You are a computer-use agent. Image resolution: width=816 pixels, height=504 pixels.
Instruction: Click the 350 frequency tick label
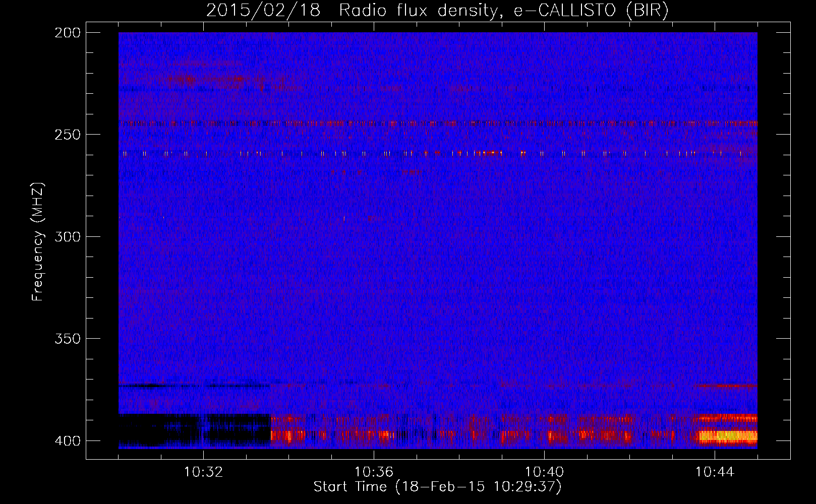[x=68, y=339]
